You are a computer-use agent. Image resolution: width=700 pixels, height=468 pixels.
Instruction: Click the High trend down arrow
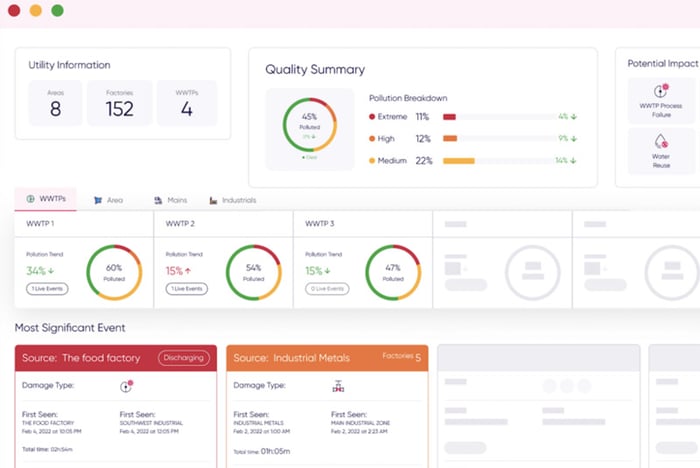(x=574, y=138)
